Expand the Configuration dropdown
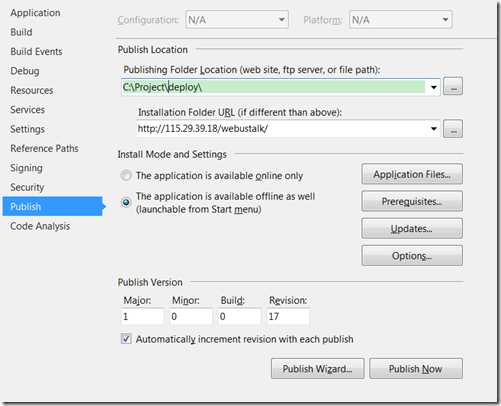The width and height of the screenshot is (501, 406). pyautogui.click(x=237, y=20)
